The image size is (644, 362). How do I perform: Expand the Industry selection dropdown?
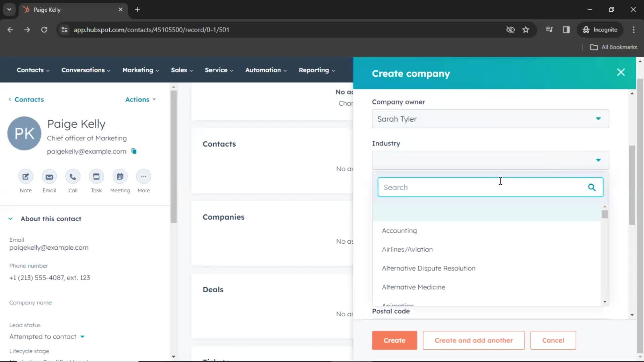(x=598, y=160)
